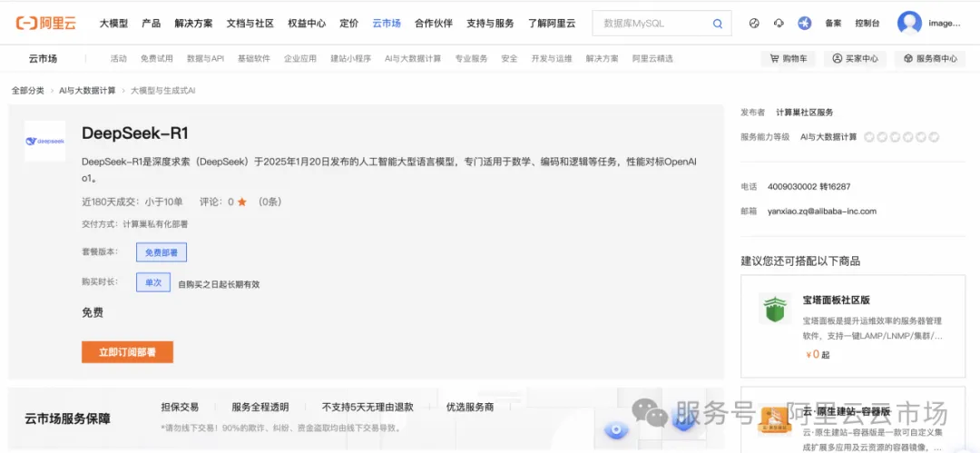The image size is (980, 453).
Task: Open the 大模型 top menu
Action: click(113, 24)
